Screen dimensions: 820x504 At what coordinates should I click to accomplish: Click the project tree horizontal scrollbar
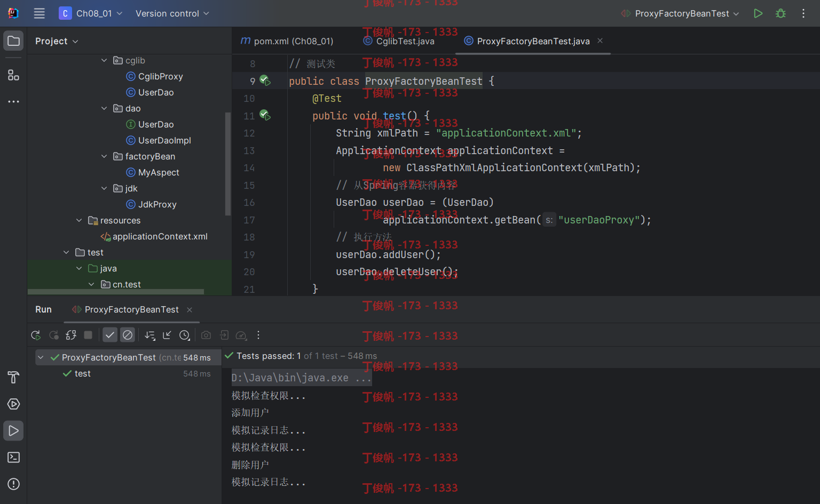[116, 292]
